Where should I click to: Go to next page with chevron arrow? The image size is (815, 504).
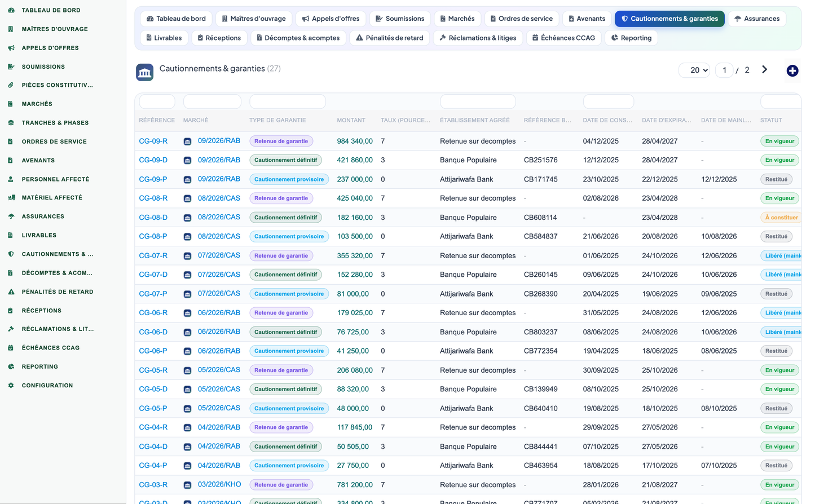point(764,70)
